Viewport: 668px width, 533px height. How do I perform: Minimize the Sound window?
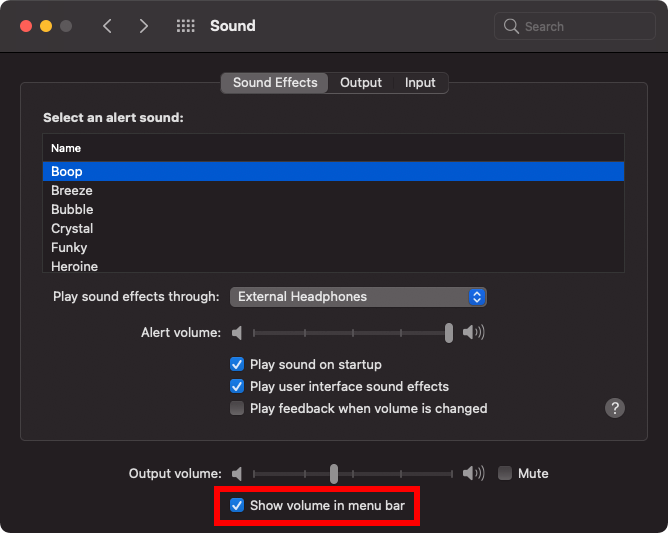tap(46, 26)
